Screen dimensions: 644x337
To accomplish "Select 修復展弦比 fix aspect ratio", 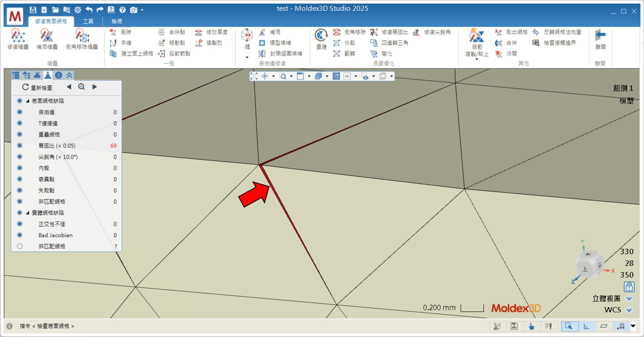I will [389, 32].
